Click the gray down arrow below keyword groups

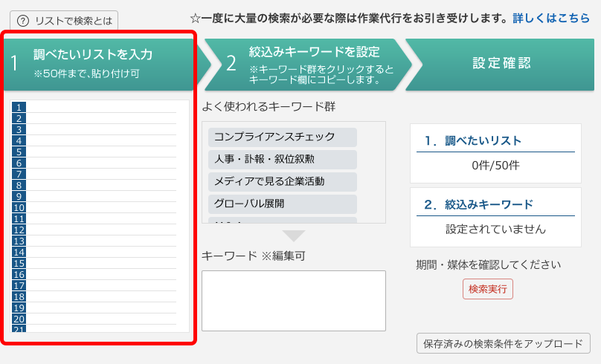pos(294,236)
